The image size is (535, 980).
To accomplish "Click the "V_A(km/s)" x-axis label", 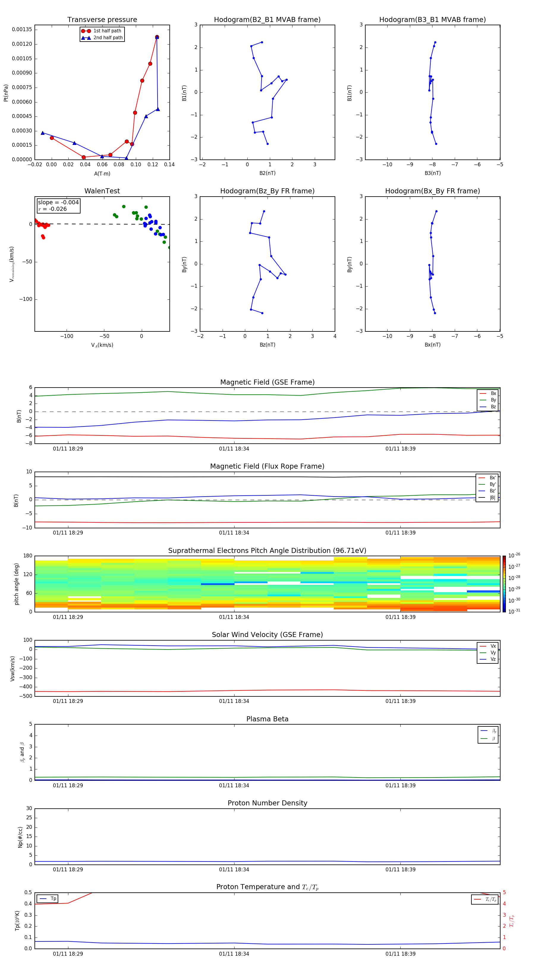I will (102, 345).
